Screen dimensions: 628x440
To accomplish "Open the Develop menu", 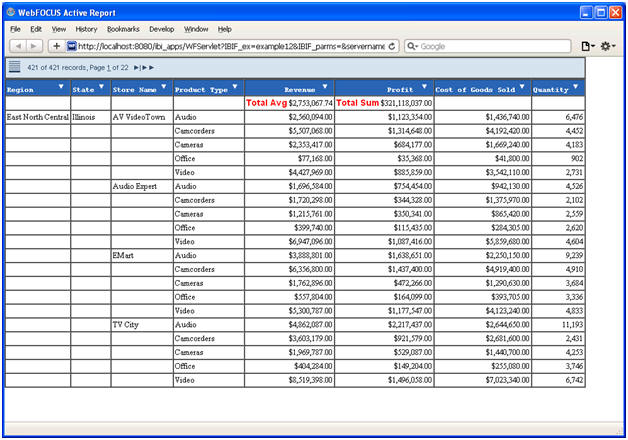I will 161,29.
